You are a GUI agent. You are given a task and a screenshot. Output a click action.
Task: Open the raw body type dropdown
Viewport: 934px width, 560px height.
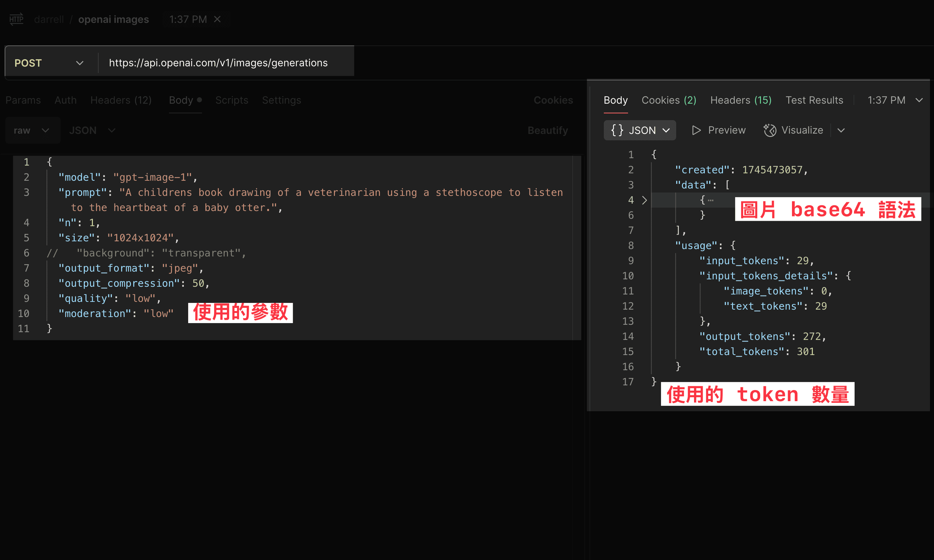pyautogui.click(x=45, y=130)
